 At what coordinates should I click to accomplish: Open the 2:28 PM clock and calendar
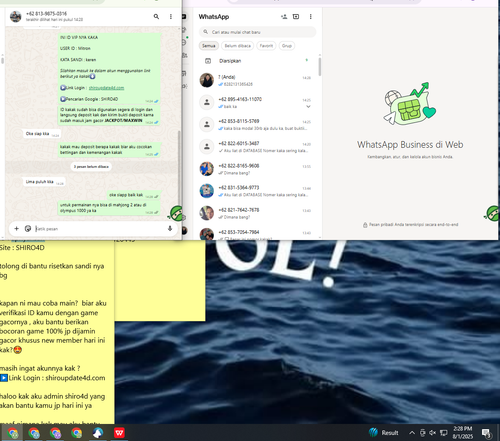tap(463, 433)
